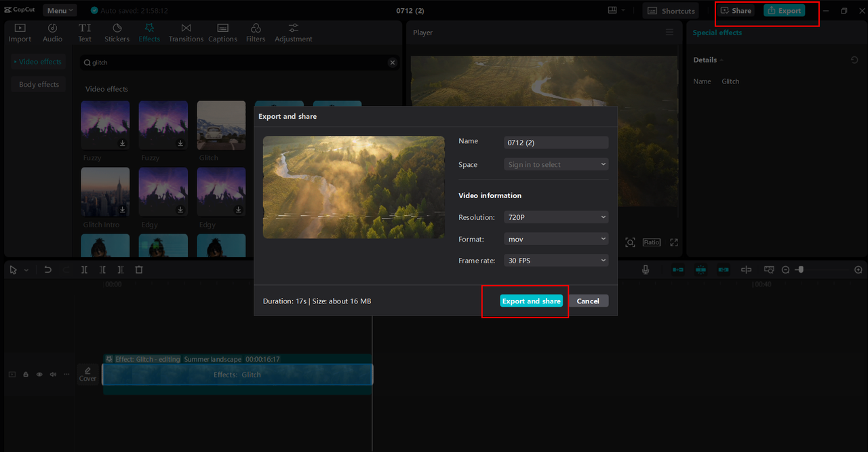Click the reset icon in Details panel
868x452 pixels.
pyautogui.click(x=854, y=60)
